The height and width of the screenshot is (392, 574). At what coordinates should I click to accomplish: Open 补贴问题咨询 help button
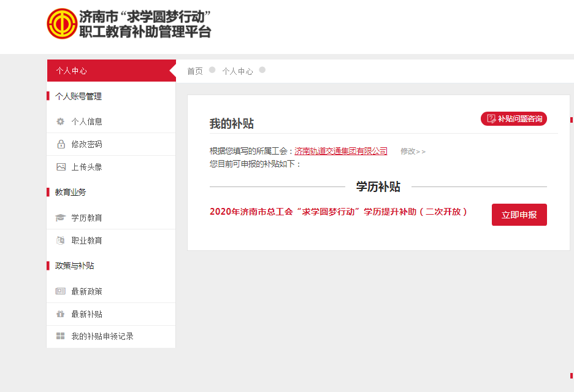pos(514,119)
